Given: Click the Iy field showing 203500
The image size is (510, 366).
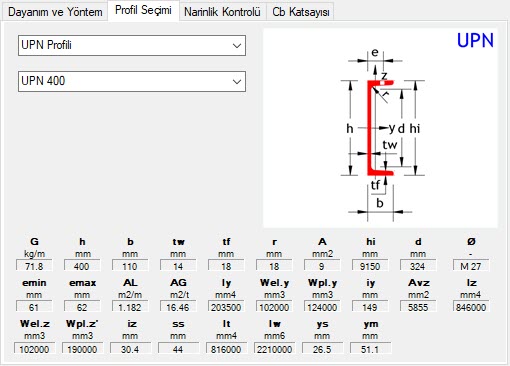Looking at the screenshot, I should tap(226, 307).
